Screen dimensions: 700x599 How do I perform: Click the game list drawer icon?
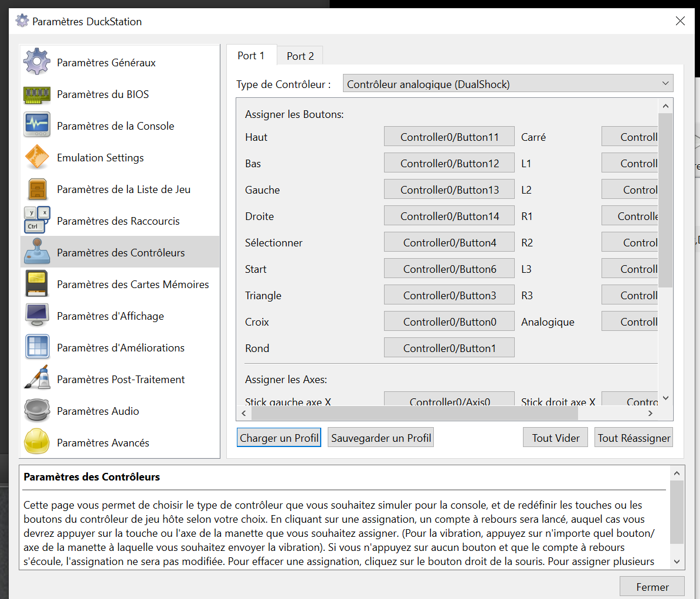point(37,189)
